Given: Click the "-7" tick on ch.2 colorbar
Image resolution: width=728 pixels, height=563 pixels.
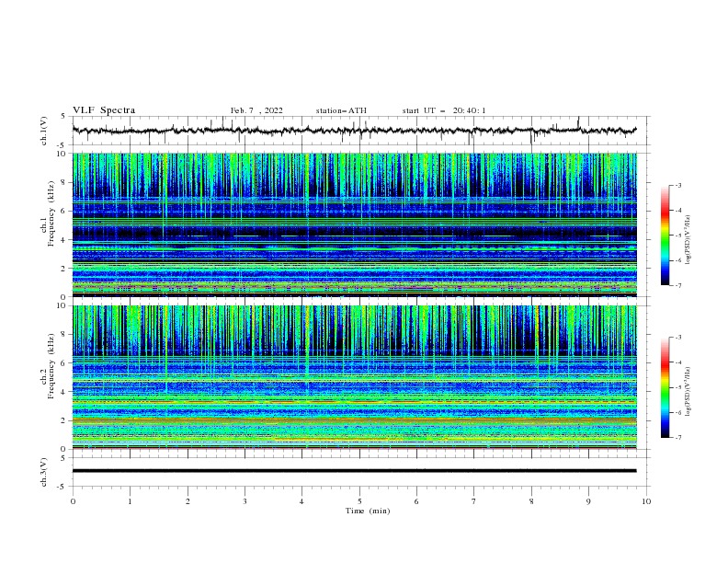Looking at the screenshot, I should pyautogui.click(x=678, y=437).
